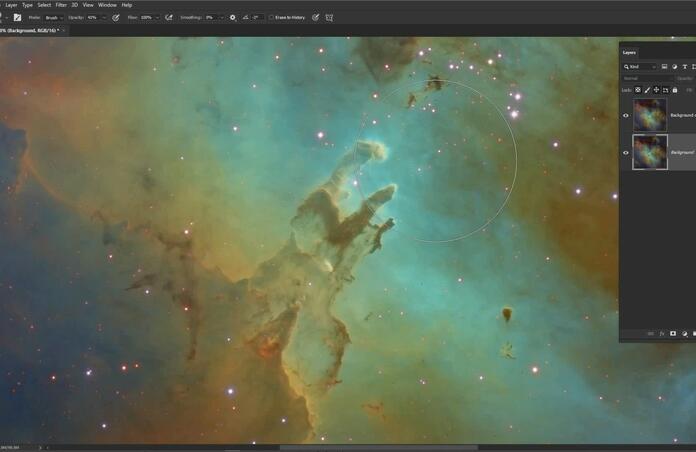Viewport: 696px width, 452px height.
Task: Prevent artboard auto-nesting lock icon
Action: 665,90
